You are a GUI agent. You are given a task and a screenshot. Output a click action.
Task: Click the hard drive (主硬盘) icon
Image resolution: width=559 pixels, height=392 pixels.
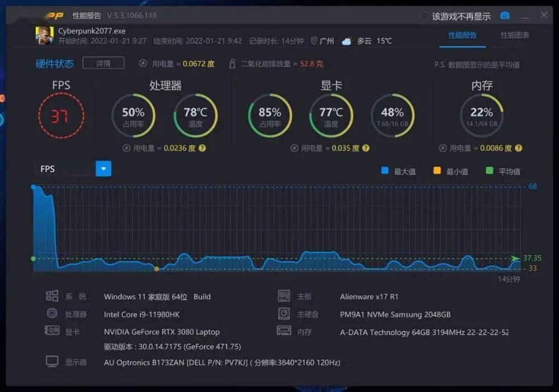(285, 314)
